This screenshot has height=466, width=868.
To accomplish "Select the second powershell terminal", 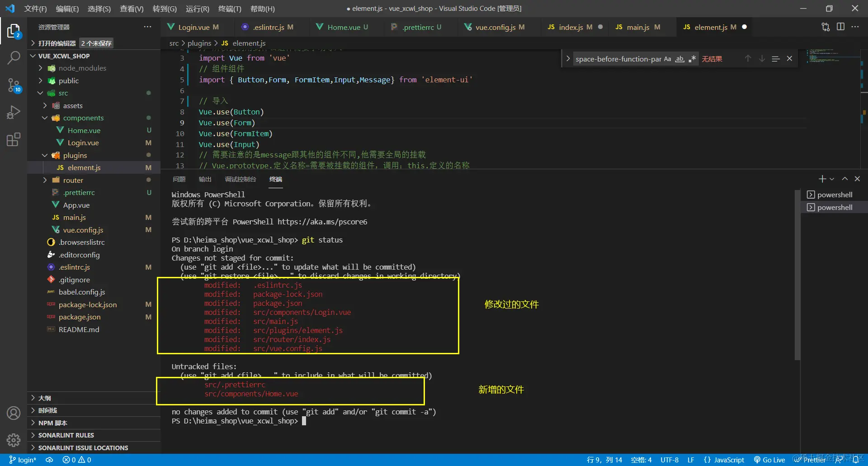I will tap(834, 208).
